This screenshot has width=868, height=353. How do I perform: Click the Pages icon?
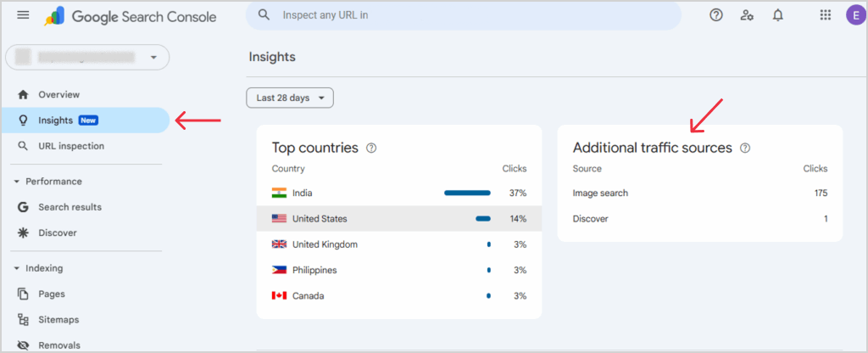tap(23, 294)
